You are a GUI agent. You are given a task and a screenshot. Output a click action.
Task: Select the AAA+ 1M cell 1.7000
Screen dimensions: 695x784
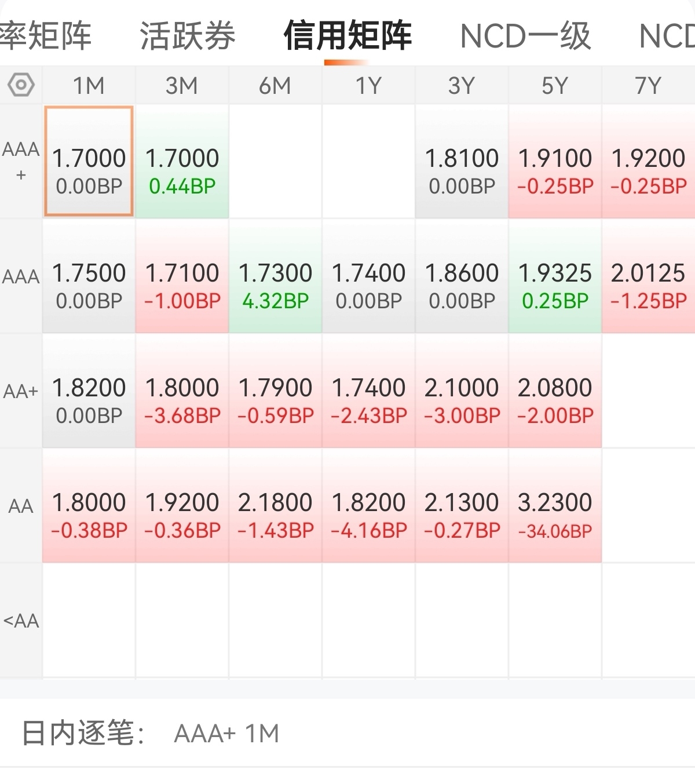pyautogui.click(x=89, y=162)
